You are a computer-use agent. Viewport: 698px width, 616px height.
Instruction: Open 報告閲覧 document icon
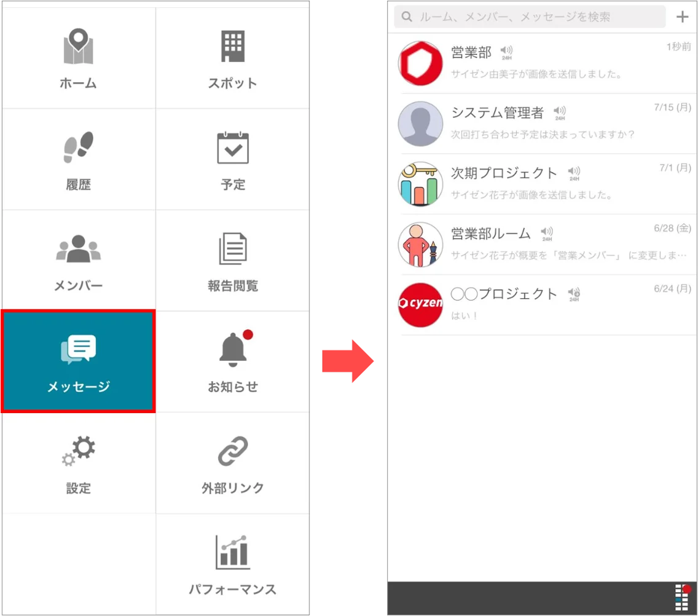click(233, 248)
